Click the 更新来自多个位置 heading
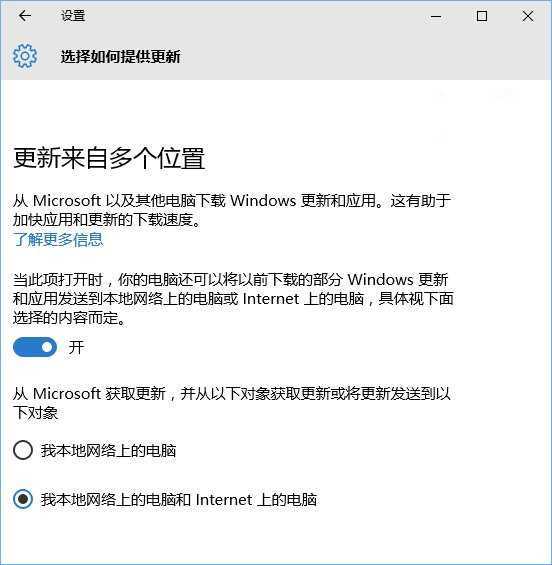552x565 pixels. (x=109, y=158)
